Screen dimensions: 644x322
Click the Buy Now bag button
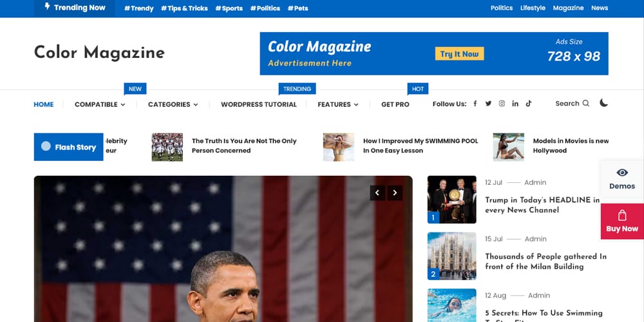tap(622, 222)
